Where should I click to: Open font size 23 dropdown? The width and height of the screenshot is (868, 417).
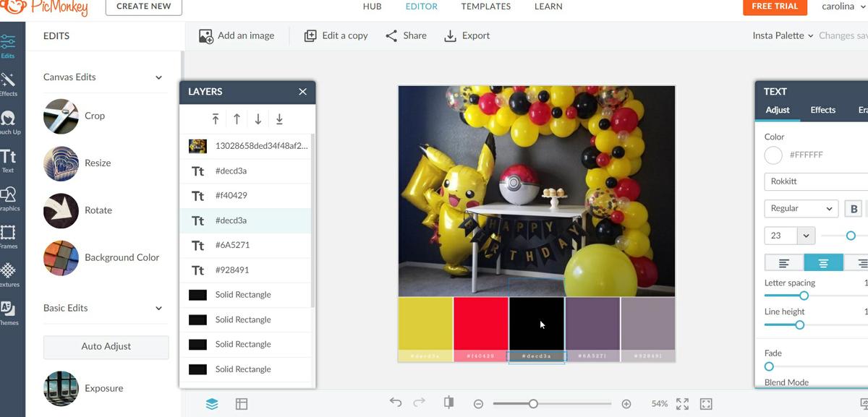coord(805,236)
